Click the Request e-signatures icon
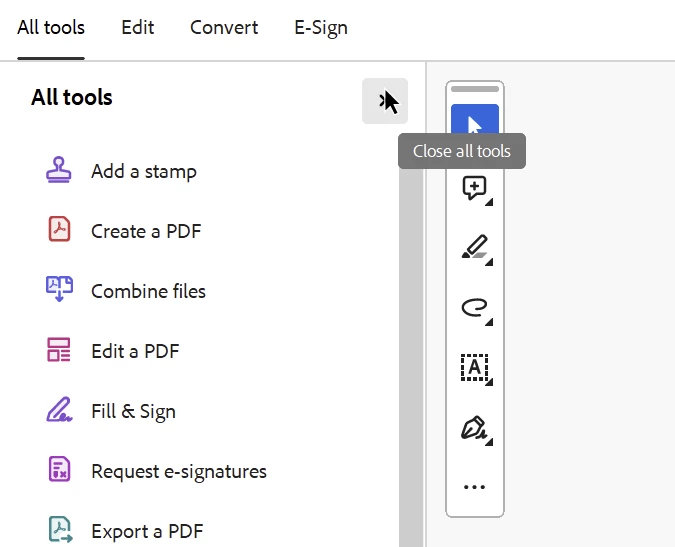The height and width of the screenshot is (547, 675). click(x=59, y=469)
